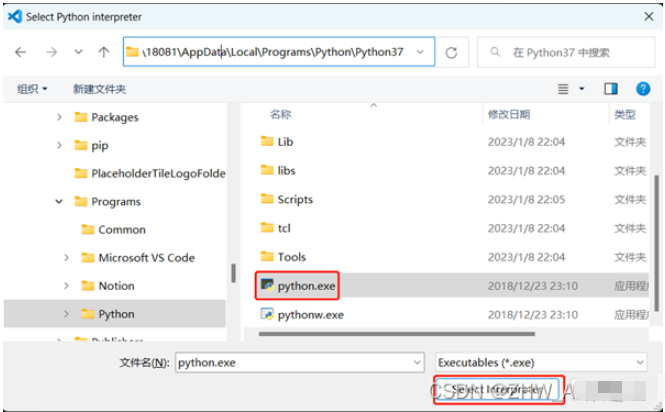Select the Tools folder
The width and height of the screenshot is (665, 412).
(283, 257)
